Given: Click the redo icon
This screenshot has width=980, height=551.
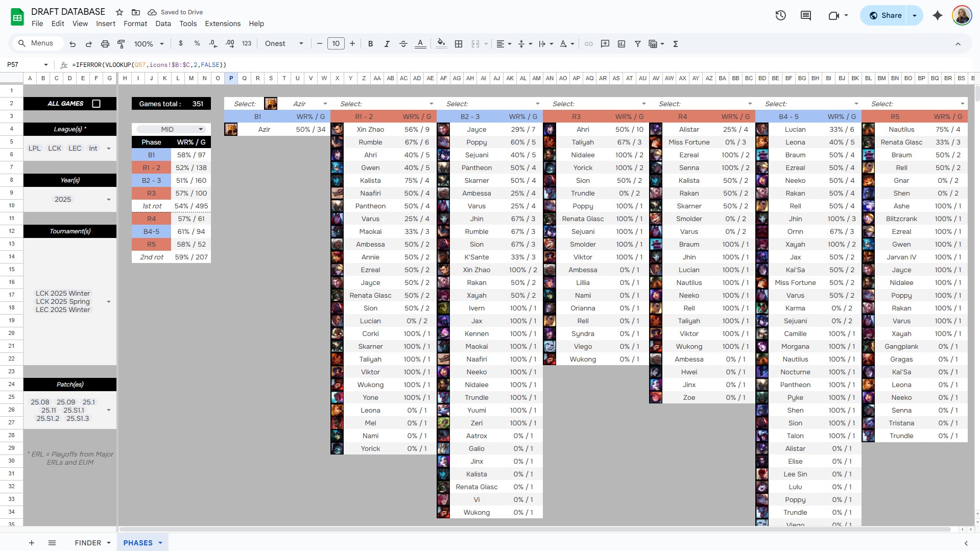Looking at the screenshot, I should (x=89, y=44).
